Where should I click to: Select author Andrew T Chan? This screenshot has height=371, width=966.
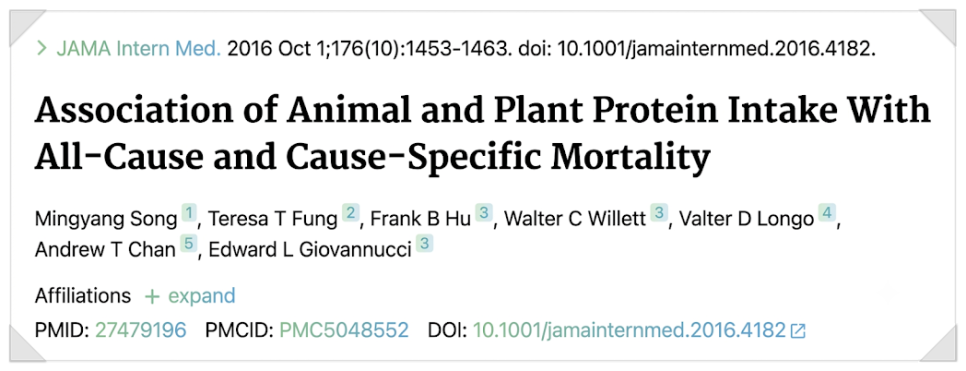point(105,250)
